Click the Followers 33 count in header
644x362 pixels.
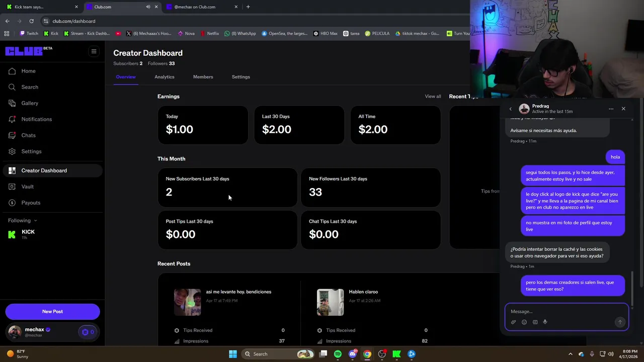click(x=161, y=63)
